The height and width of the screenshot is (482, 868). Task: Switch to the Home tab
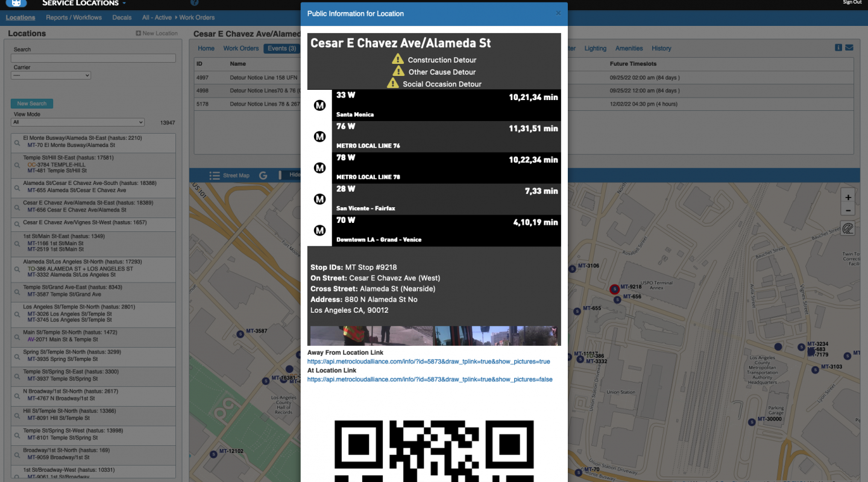[x=206, y=48]
